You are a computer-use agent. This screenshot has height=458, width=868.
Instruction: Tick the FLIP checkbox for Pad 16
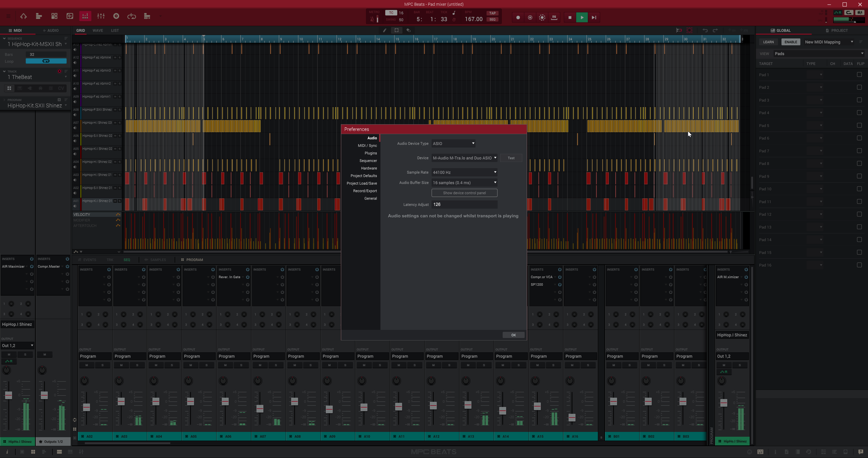[x=859, y=265]
